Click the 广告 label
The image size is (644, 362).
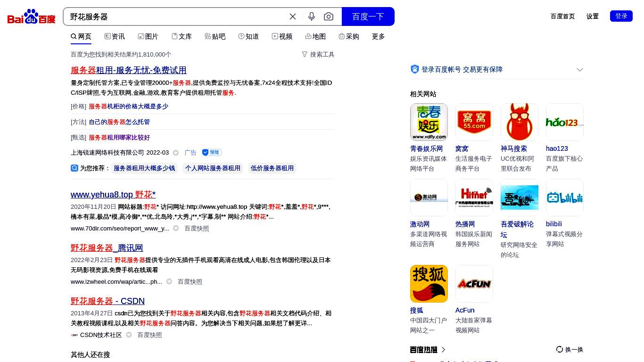point(190,153)
